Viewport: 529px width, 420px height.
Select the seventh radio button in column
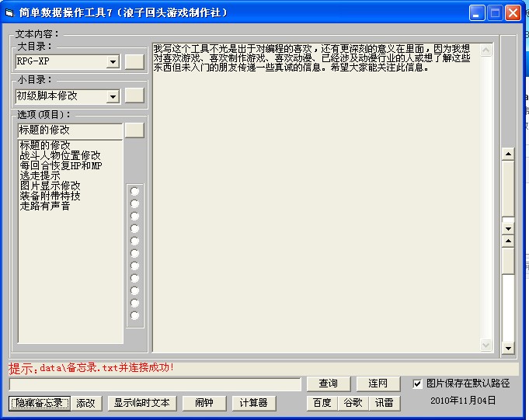[134, 266]
